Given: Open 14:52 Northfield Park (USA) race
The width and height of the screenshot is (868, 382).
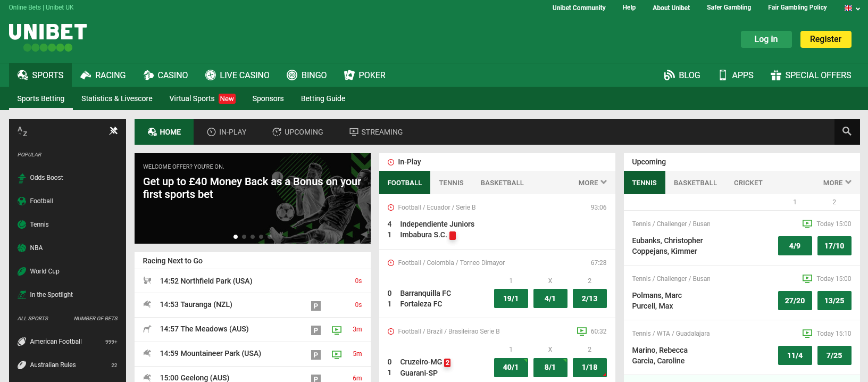Looking at the screenshot, I should point(253,281).
